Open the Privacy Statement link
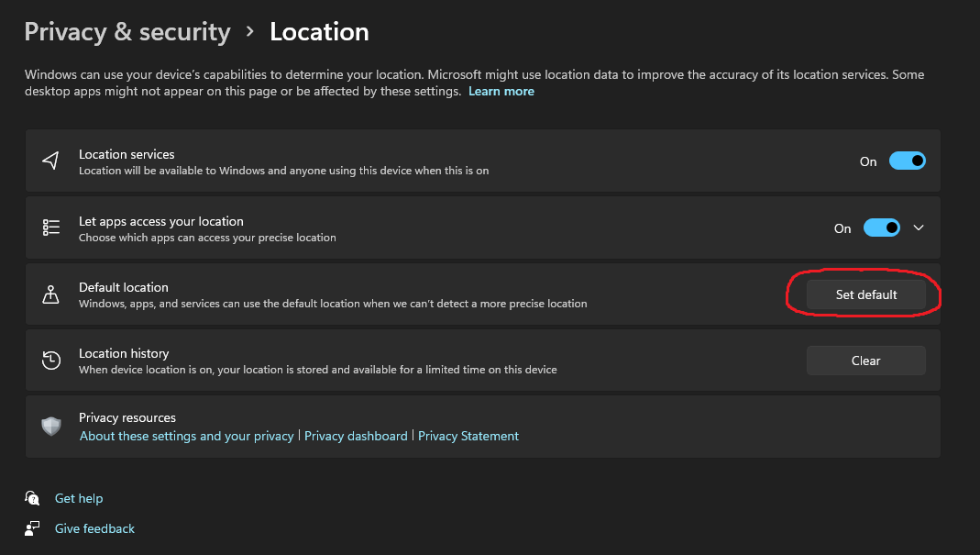The width and height of the screenshot is (980, 555). (x=468, y=436)
